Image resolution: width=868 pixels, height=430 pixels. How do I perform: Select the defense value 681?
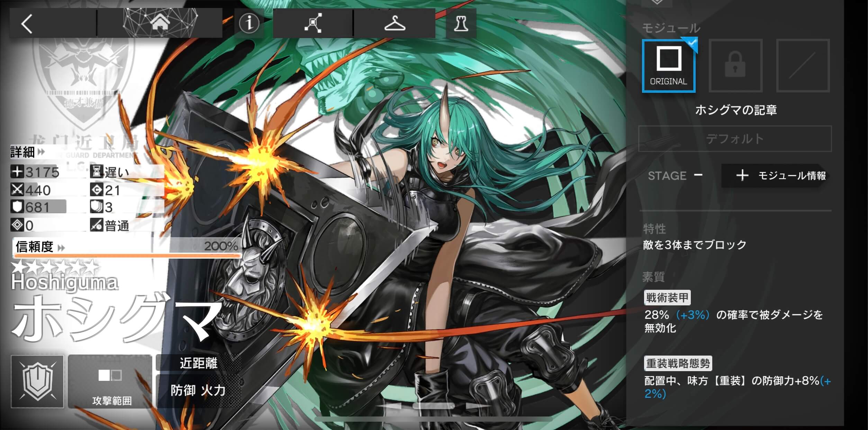click(x=37, y=207)
